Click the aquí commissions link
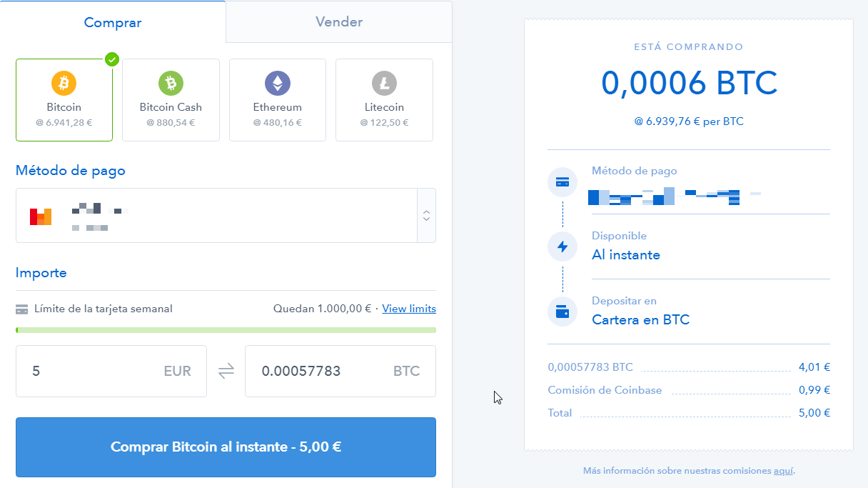 [783, 471]
